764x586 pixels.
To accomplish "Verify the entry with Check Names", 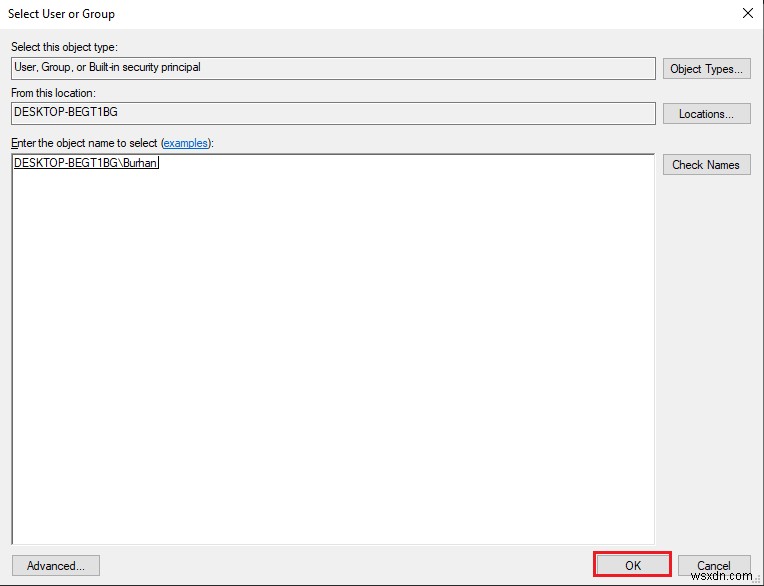I will 707,165.
